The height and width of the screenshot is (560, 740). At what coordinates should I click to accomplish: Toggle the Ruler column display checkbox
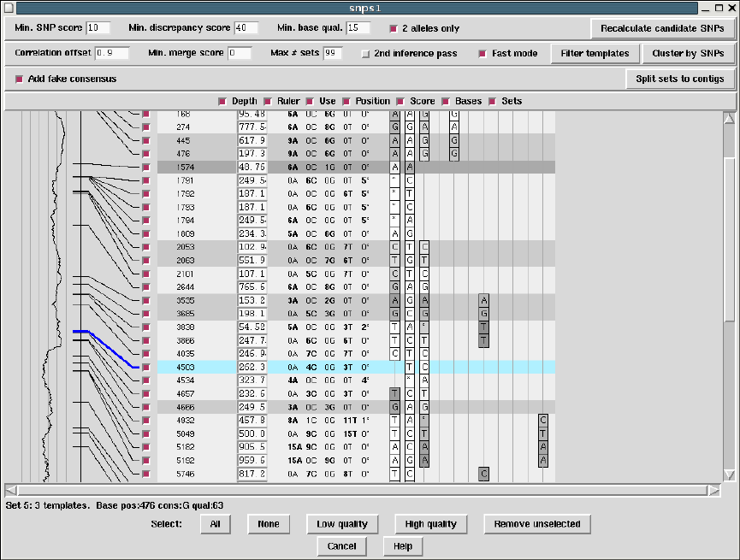268,102
